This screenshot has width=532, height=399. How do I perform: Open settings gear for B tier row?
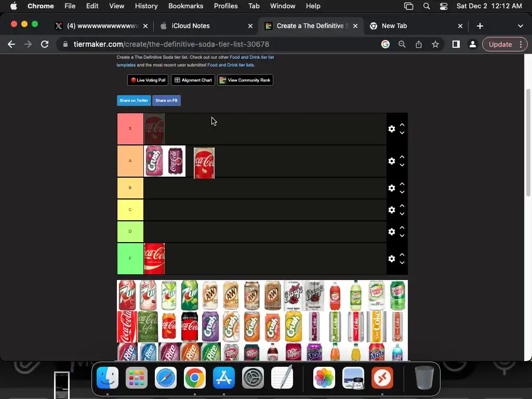pos(392,188)
